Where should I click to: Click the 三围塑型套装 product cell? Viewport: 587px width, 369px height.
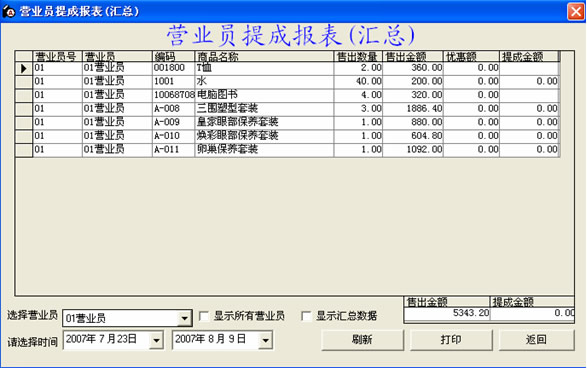[x=264, y=109]
